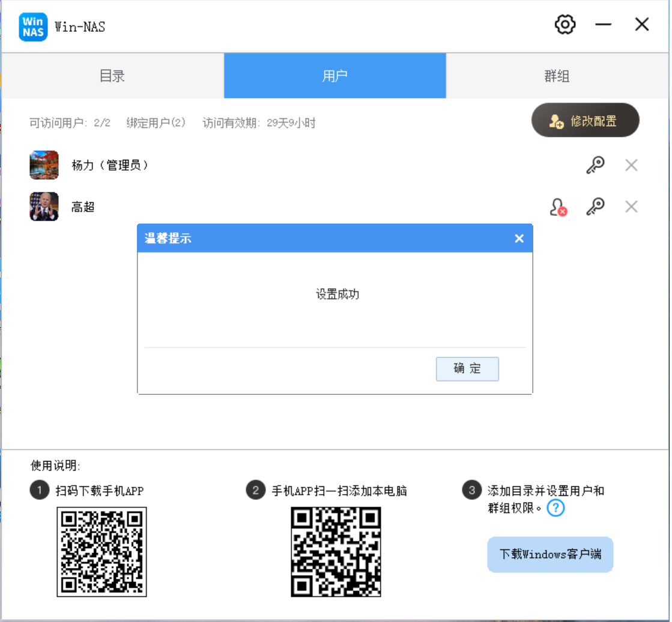The image size is (672, 622).
Task: Click 下载Windows客户端 button
Action: (x=550, y=554)
